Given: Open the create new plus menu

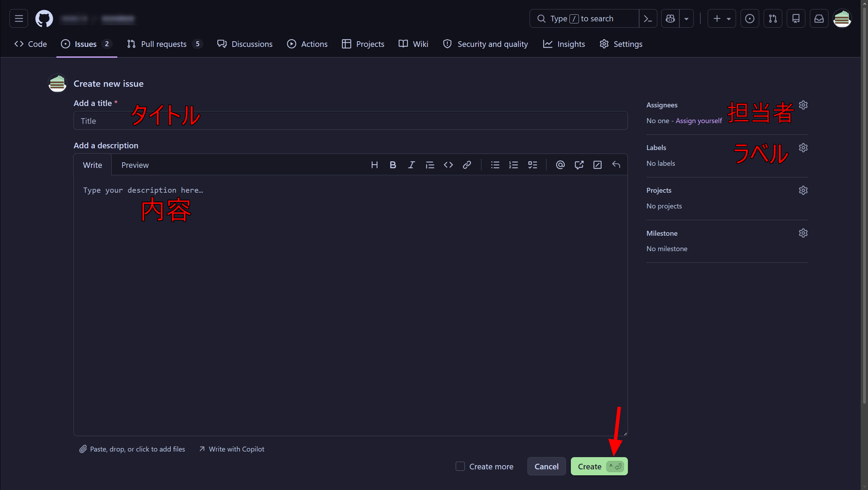Looking at the screenshot, I should pyautogui.click(x=722, y=19).
